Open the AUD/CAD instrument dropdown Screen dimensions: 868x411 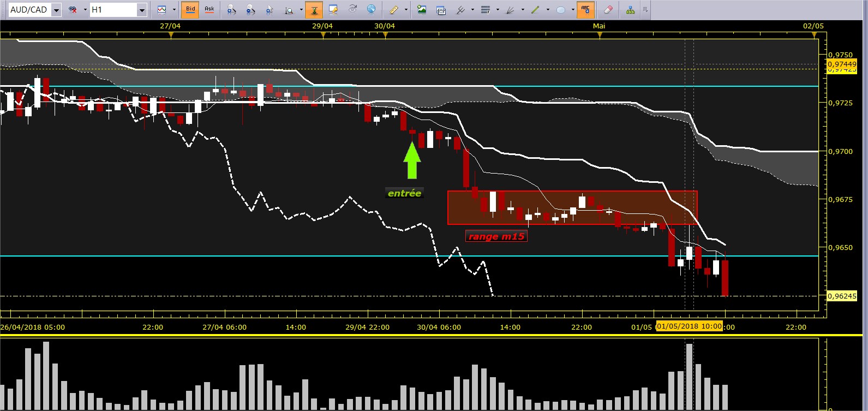pyautogui.click(x=56, y=10)
